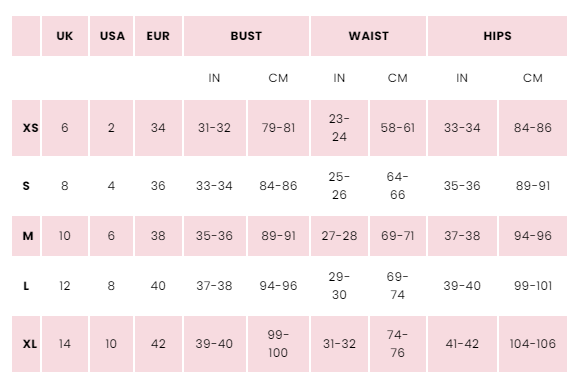Select the WAIST column header
The width and height of the screenshot is (578, 382).
[368, 36]
